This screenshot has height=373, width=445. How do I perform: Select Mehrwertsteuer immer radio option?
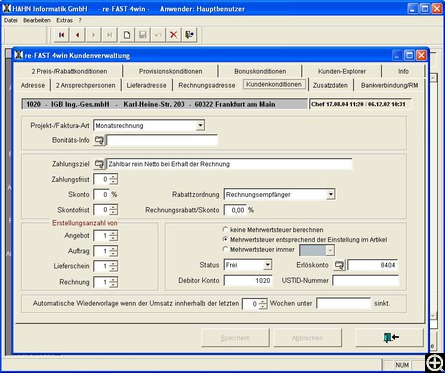[226, 249]
